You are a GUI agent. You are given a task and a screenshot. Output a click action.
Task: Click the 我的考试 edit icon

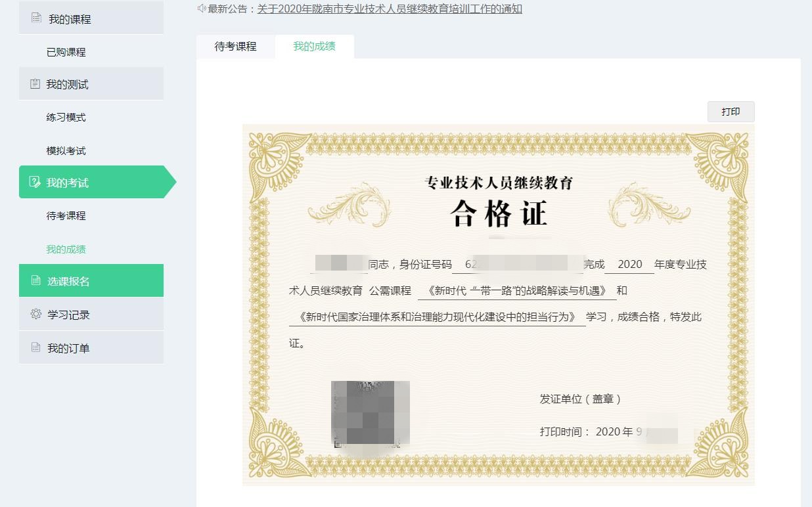[35, 183]
